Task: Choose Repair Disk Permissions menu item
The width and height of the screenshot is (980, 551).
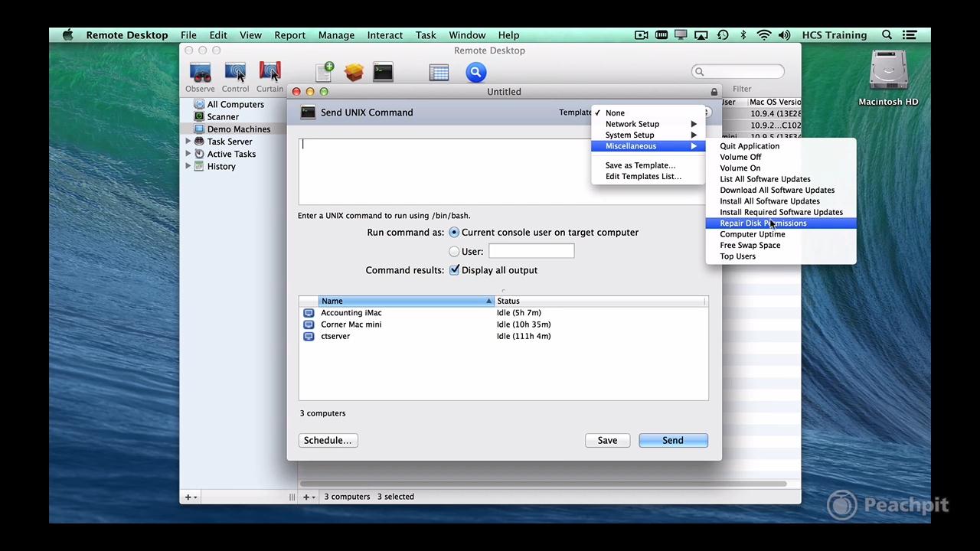Action: tap(781, 223)
